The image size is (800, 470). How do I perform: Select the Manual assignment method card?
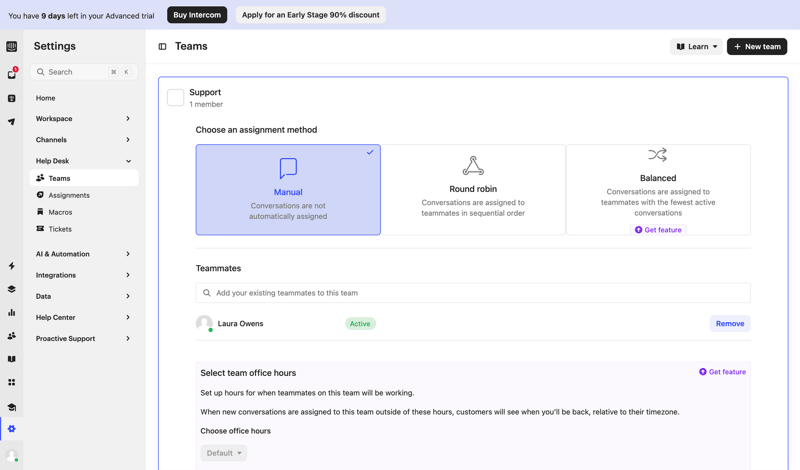288,189
